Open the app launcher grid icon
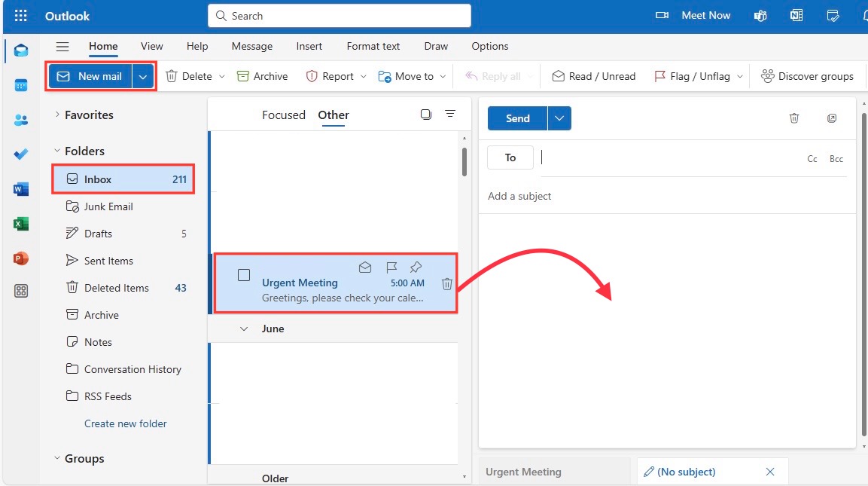The image size is (868, 486). (20, 16)
